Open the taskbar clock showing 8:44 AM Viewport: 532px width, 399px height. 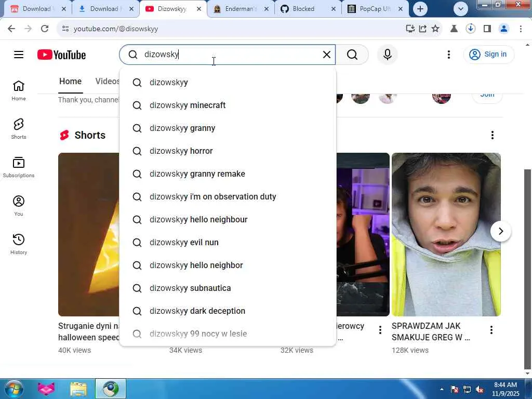505,389
